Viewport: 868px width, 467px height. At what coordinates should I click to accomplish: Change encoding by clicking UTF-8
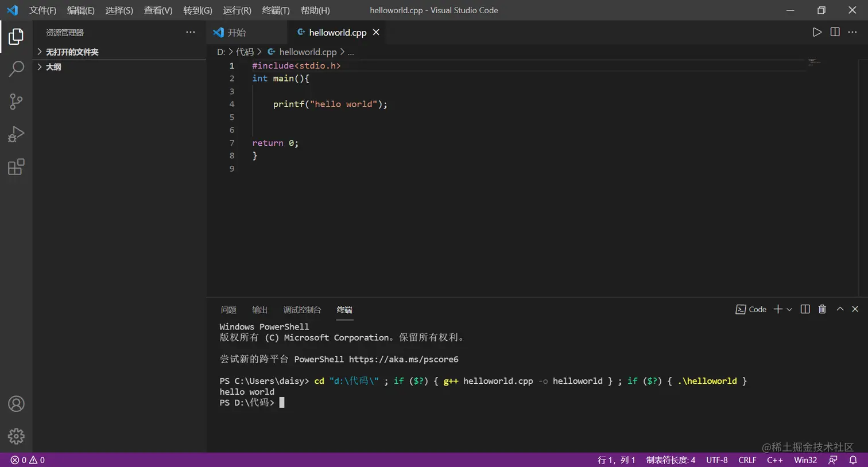716,460
